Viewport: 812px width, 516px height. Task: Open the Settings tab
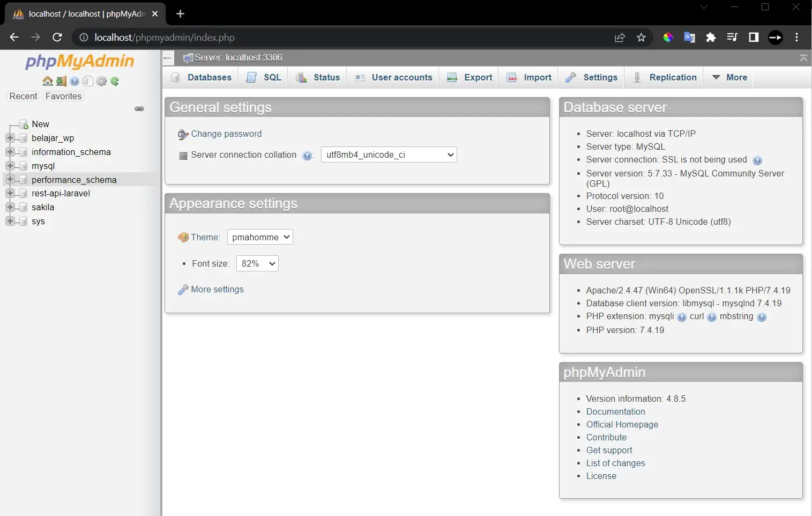592,77
